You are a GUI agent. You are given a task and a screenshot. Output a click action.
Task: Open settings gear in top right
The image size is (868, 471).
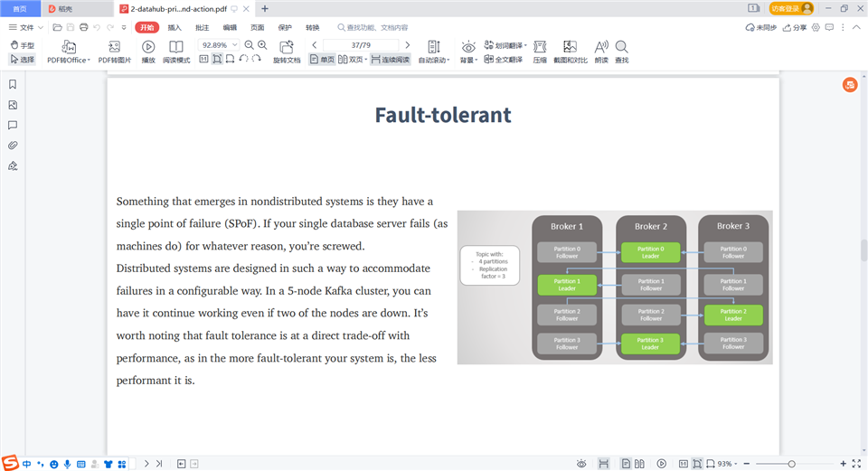pyautogui.click(x=816, y=27)
